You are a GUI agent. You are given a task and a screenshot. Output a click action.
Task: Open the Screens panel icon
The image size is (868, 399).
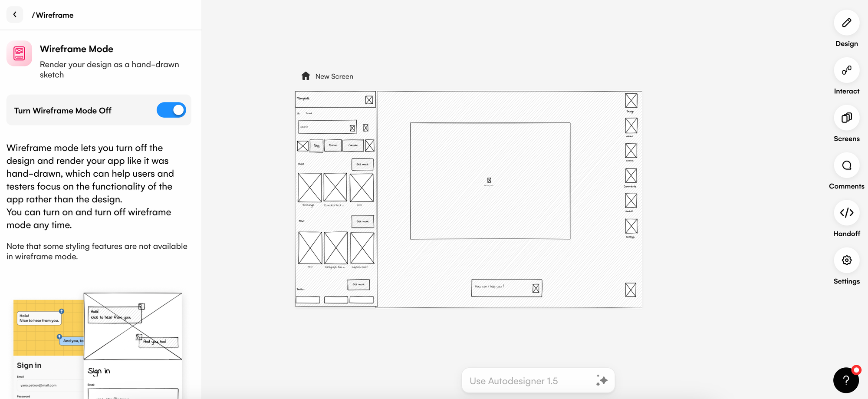pos(846,118)
